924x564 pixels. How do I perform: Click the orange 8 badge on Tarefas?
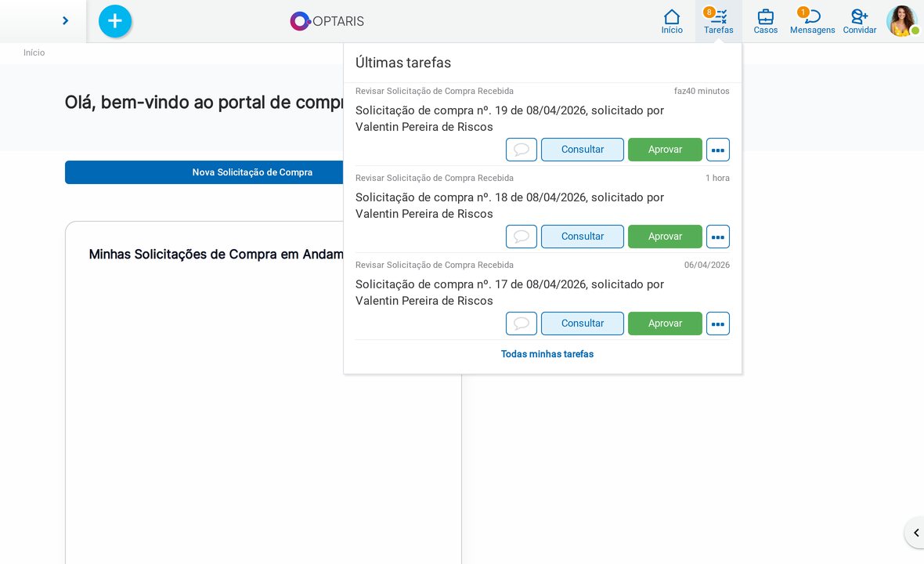709,12
